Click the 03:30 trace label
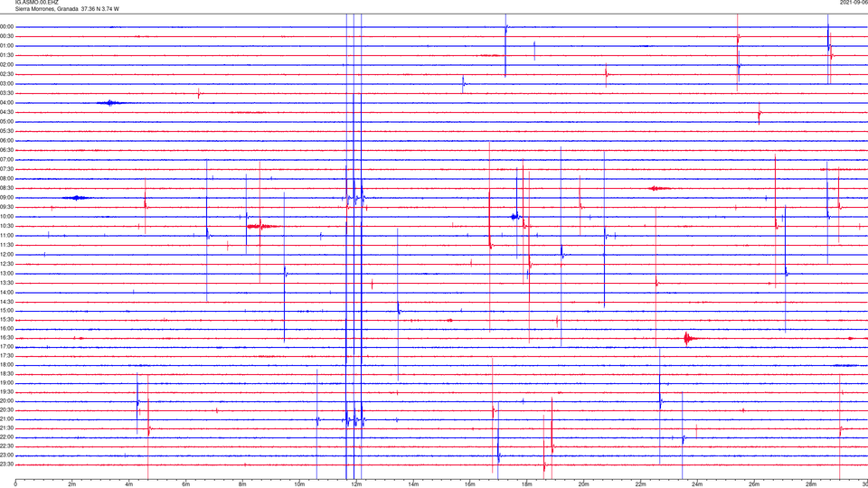This screenshot has height=488, width=868. click(7, 93)
